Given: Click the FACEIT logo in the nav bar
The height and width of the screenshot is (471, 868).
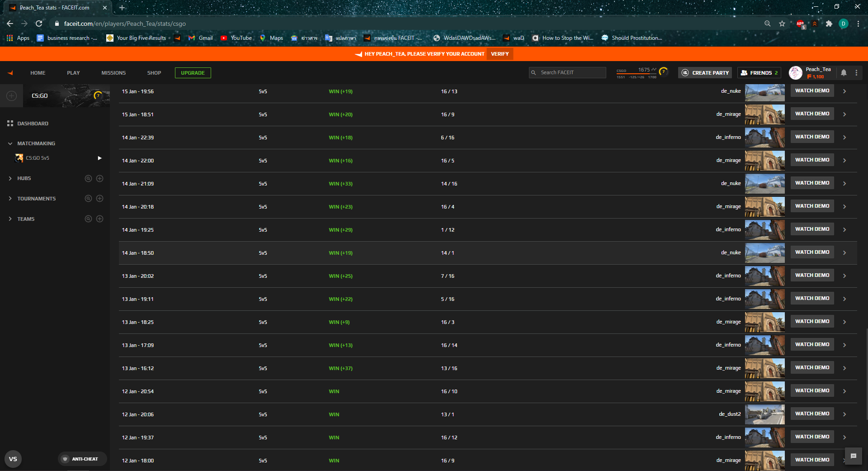Looking at the screenshot, I should pos(10,73).
